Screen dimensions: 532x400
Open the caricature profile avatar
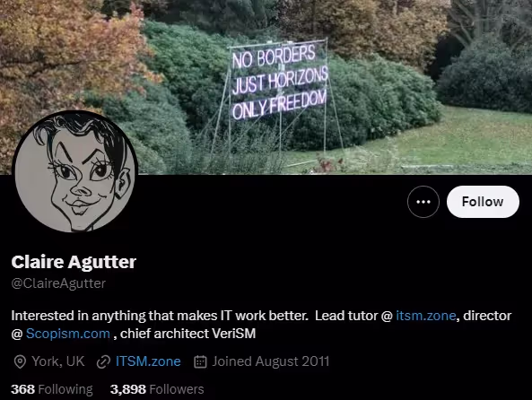click(74, 171)
